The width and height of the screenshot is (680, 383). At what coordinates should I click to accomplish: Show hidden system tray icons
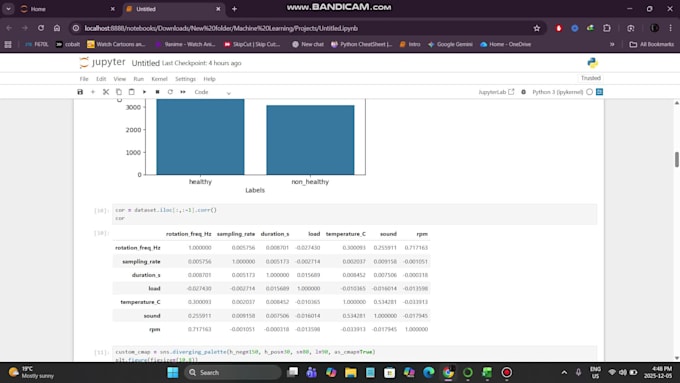(564, 373)
